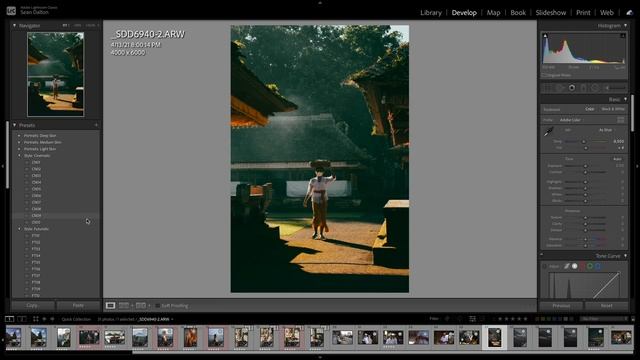Collapse the Style: Cinematic preset group
This screenshot has width=640, height=360.
coord(19,156)
